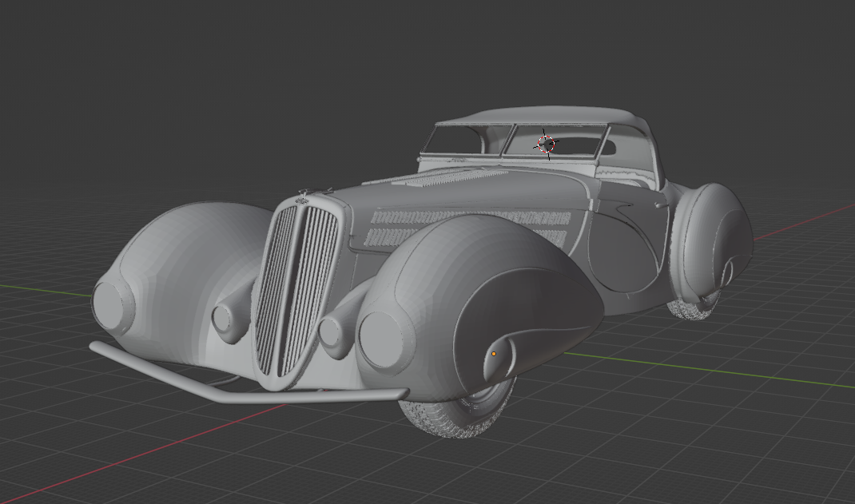The image size is (855, 504).
Task: Click the louvered vents on the hood side
Action: [x=469, y=227]
